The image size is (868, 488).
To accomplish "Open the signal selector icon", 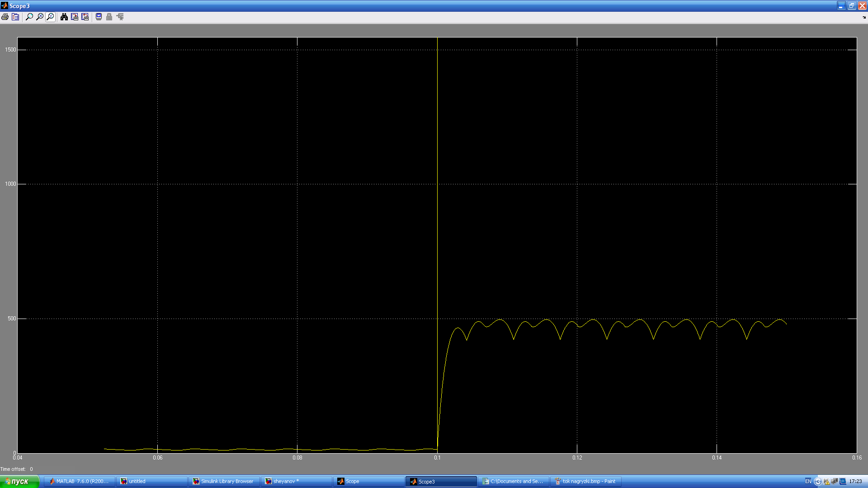I will click(120, 17).
